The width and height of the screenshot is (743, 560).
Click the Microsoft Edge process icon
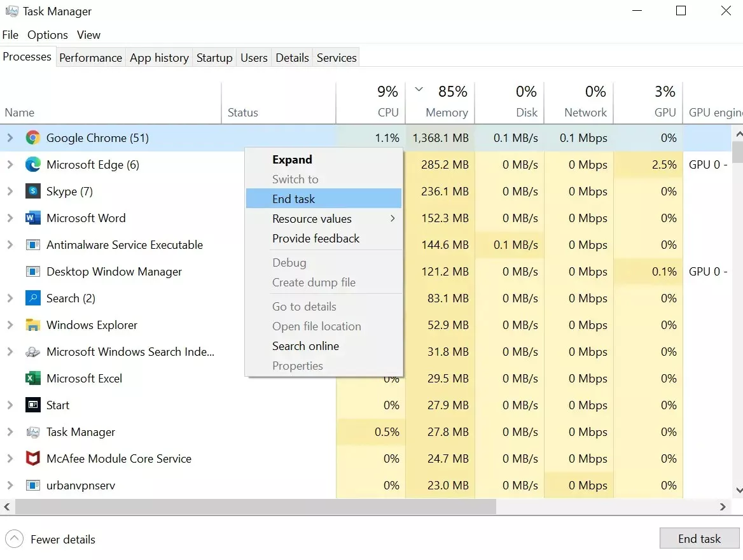click(33, 165)
